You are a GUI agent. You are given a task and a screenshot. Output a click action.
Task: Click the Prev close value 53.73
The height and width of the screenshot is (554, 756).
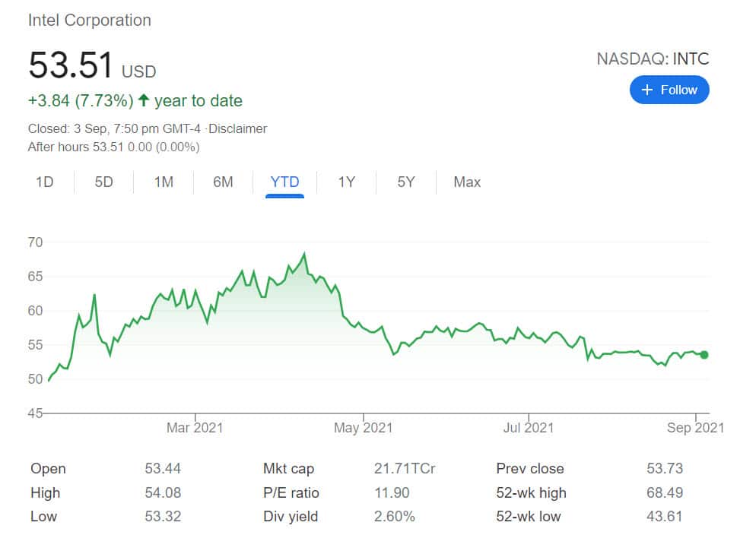(665, 468)
